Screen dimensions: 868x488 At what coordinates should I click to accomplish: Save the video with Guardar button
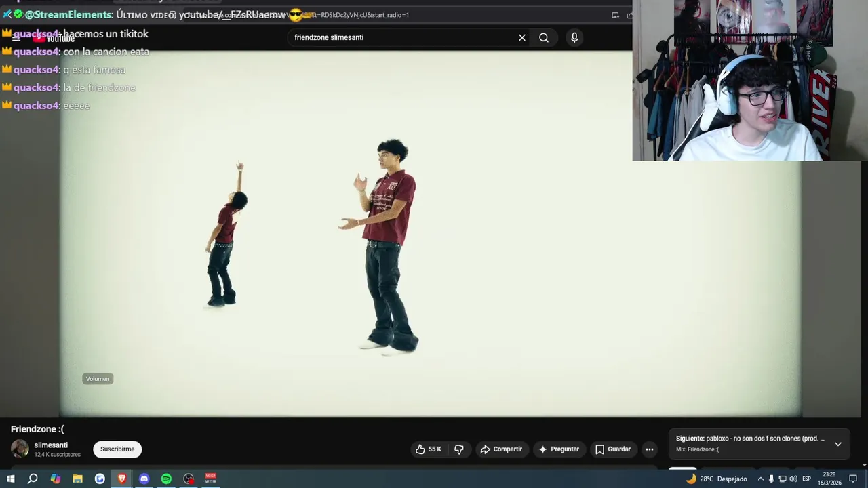pyautogui.click(x=613, y=449)
